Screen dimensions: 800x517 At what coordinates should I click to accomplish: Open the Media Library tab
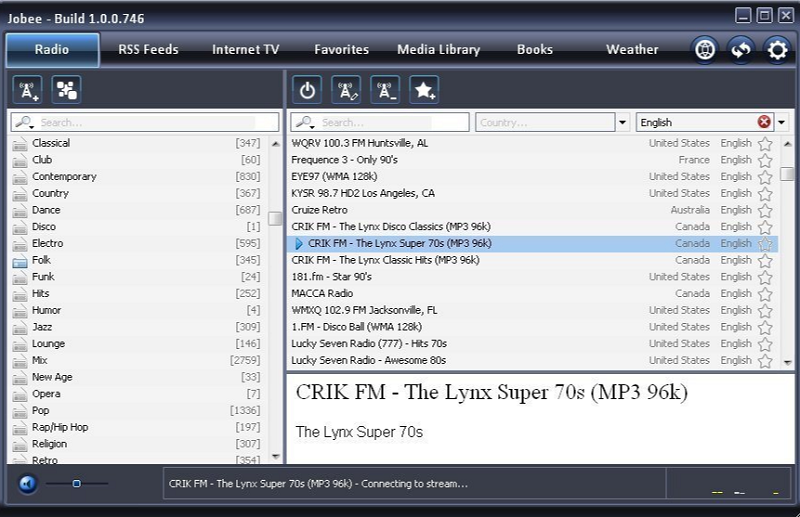pyautogui.click(x=439, y=50)
